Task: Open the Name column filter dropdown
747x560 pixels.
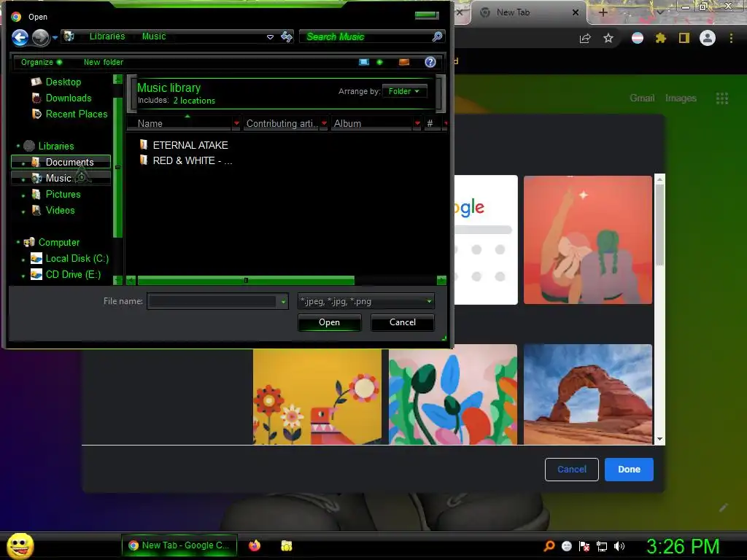Action: point(236,123)
